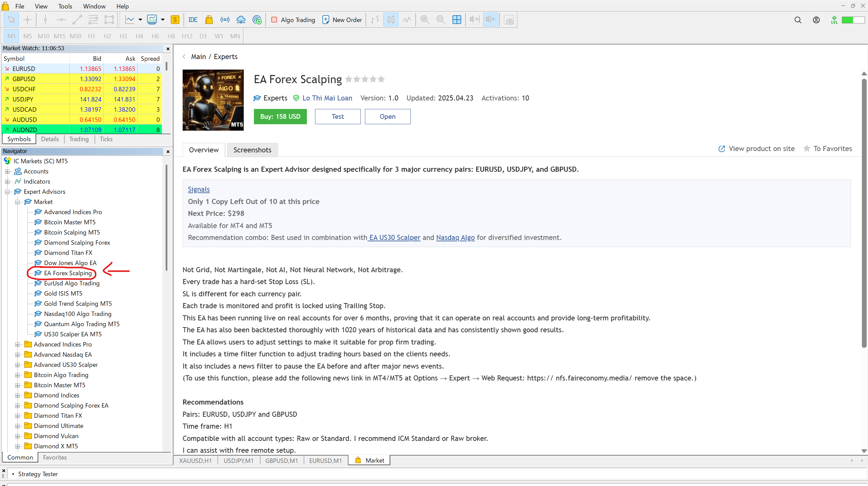
Task: Toggle chart autoscroll to end
Action: point(474,20)
